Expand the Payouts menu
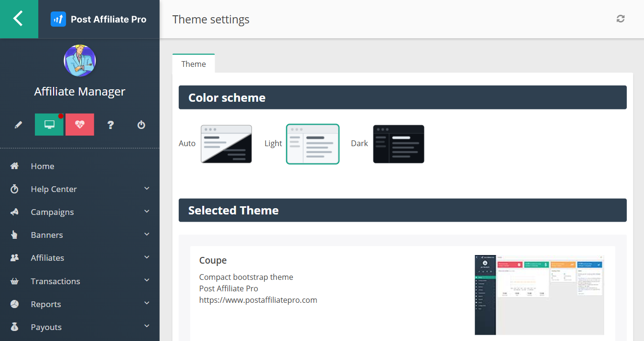The width and height of the screenshot is (644, 341). pos(46,327)
